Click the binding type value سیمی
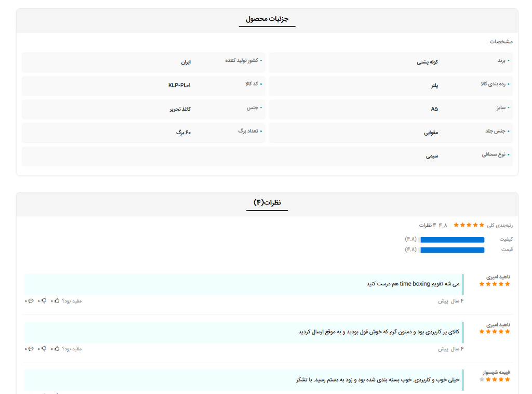 (432, 156)
